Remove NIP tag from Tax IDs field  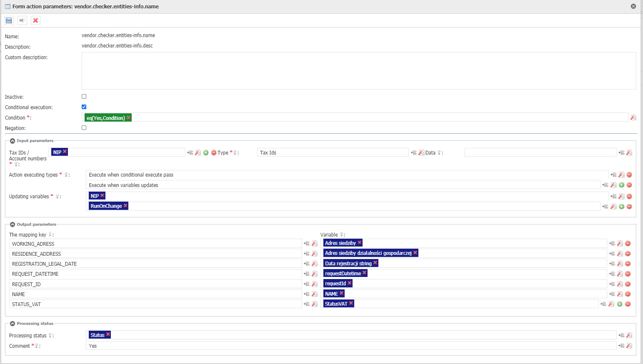65,152
